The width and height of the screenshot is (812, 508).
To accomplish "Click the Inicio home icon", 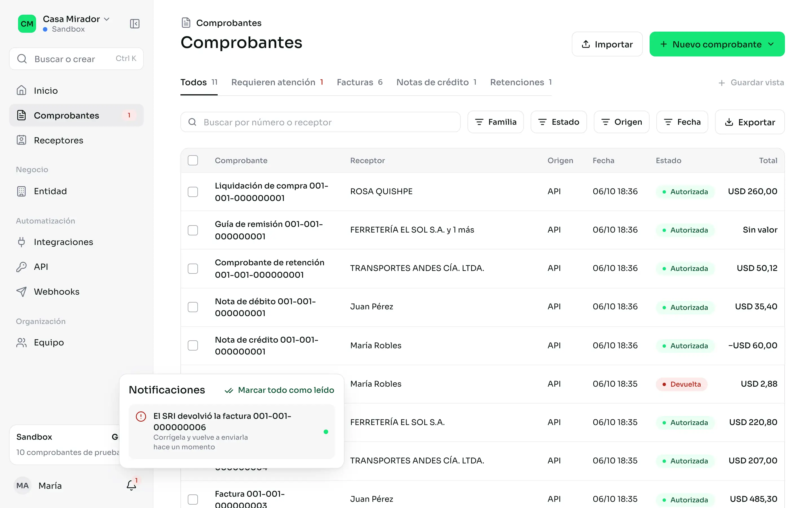I will point(21,90).
